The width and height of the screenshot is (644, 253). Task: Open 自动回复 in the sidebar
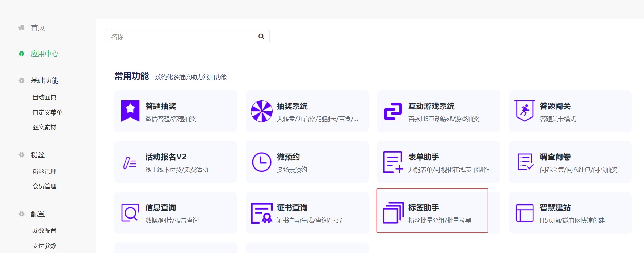tap(45, 97)
